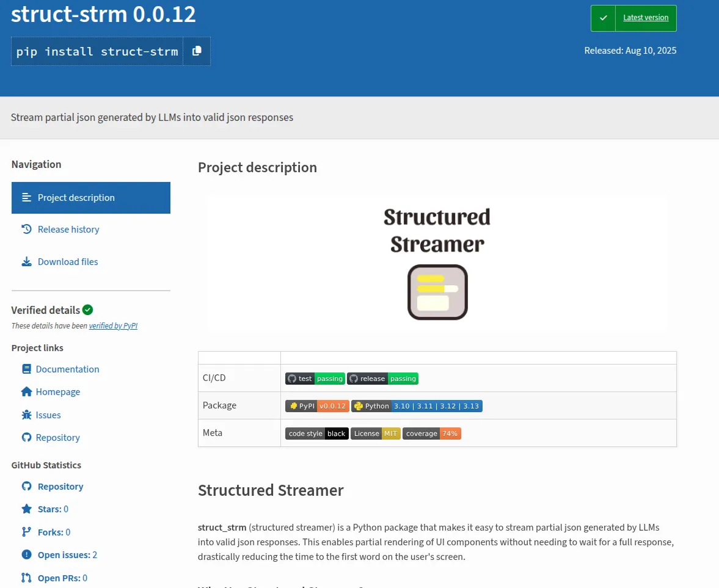Viewport: 719px width, 588px height.
Task: Click the 'CI/CD' table cell
Action: coord(239,378)
